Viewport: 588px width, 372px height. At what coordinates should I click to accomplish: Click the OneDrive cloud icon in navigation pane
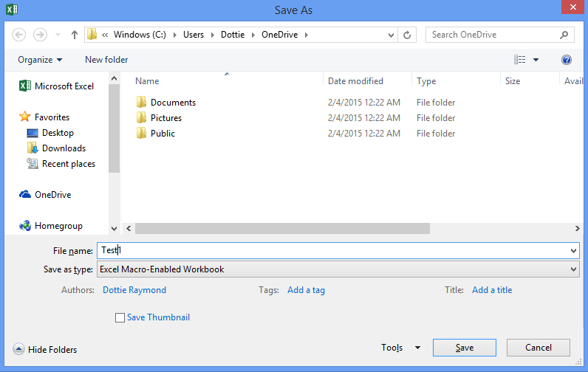coord(25,194)
